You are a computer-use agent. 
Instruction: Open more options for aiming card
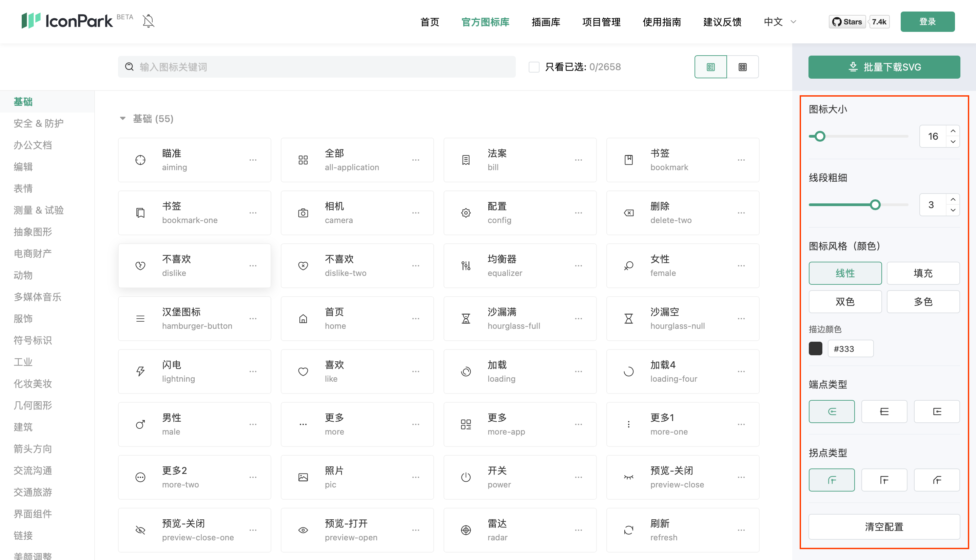(253, 160)
